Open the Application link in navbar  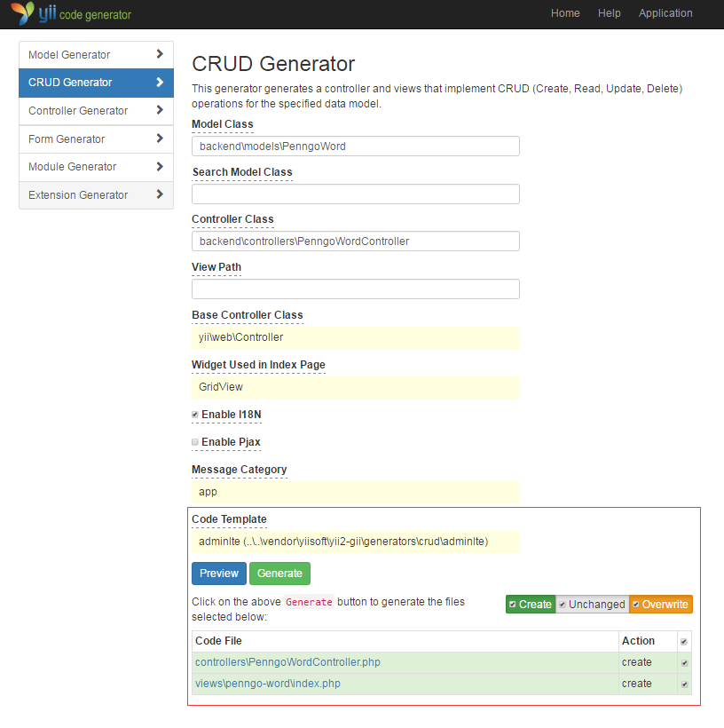665,13
